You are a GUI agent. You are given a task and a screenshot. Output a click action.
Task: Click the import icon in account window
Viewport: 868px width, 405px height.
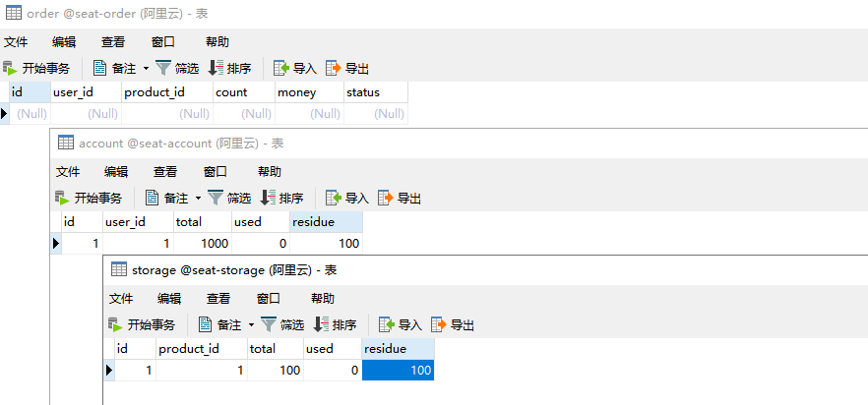point(334,198)
